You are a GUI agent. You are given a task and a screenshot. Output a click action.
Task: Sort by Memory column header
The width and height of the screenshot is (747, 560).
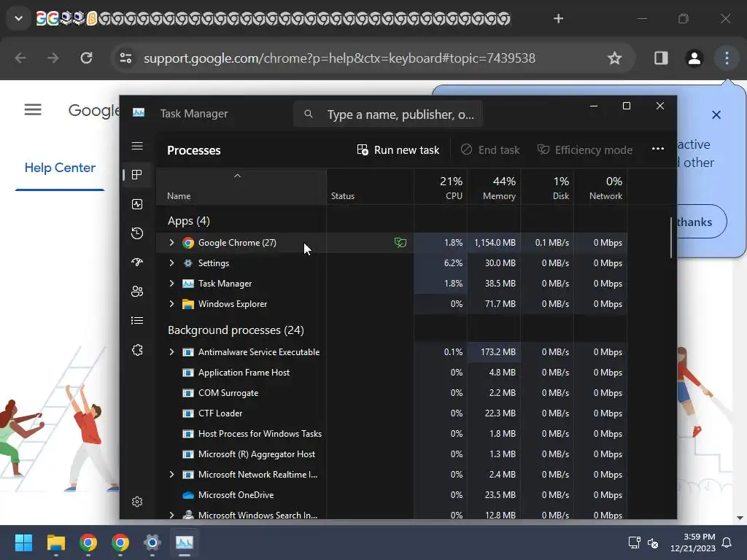pos(494,188)
